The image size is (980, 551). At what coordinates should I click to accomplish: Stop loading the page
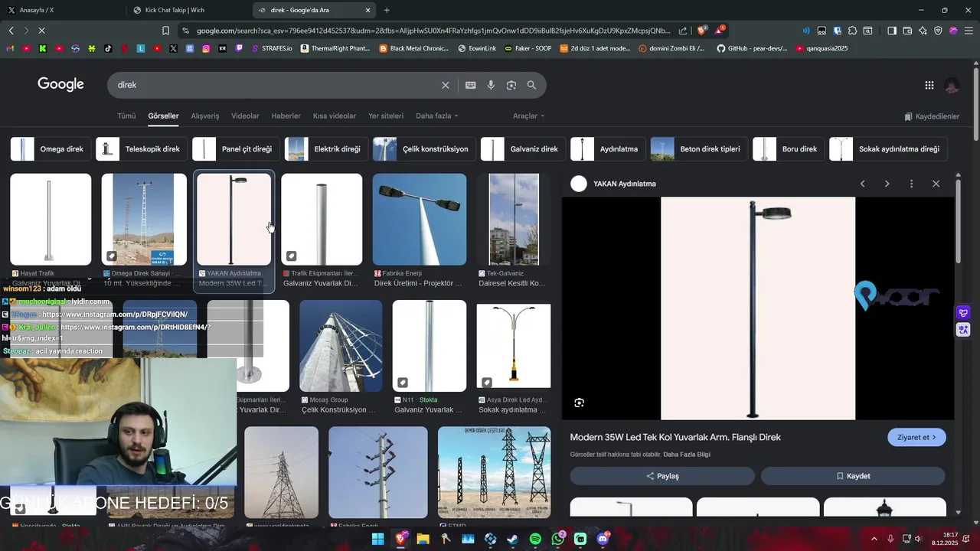point(41,31)
